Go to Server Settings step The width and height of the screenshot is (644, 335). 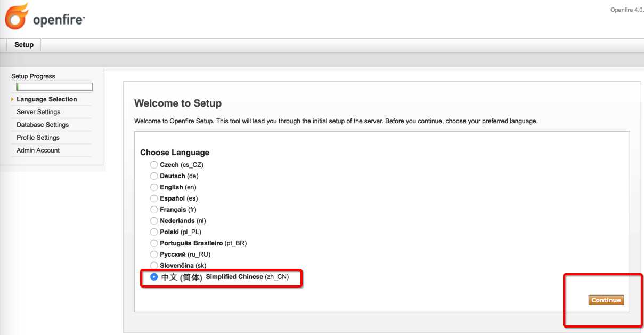(x=38, y=112)
